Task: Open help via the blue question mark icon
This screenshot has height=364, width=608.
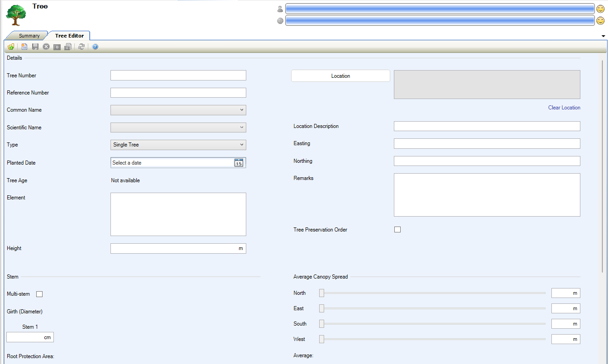Action: click(x=95, y=47)
